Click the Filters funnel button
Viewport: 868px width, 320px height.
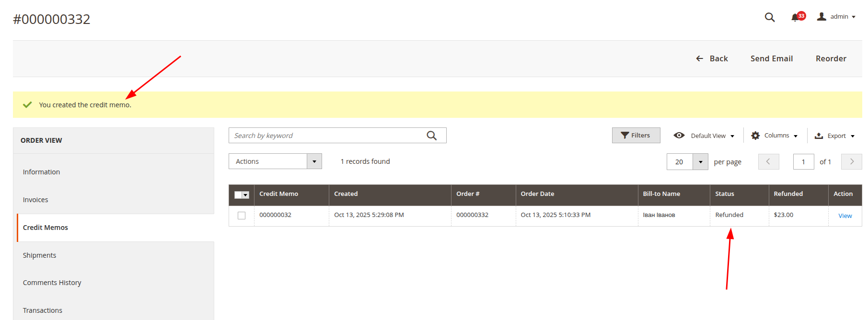[x=636, y=136]
